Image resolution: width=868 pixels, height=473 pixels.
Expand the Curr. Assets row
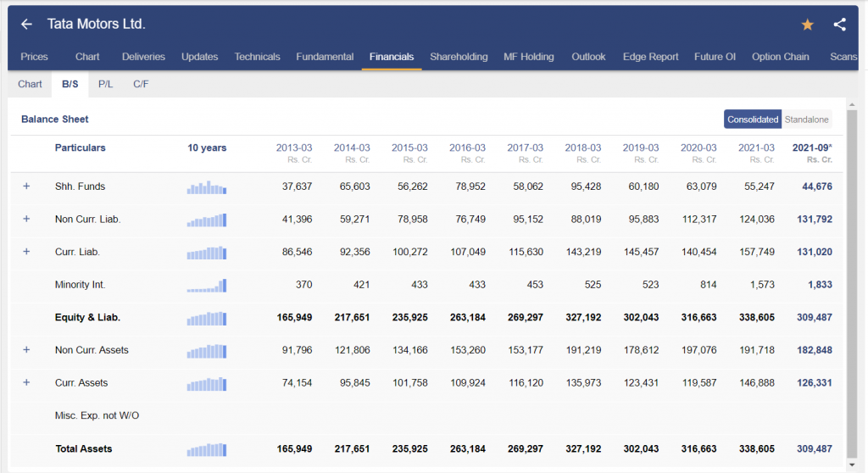click(x=26, y=382)
